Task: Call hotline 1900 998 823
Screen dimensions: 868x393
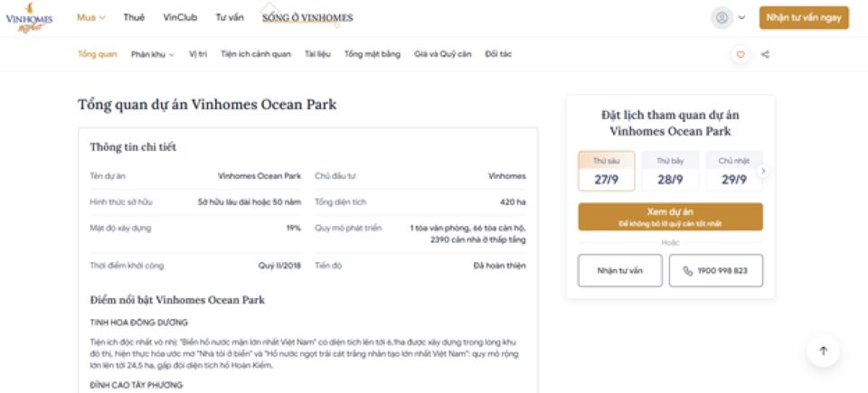Action: (715, 270)
